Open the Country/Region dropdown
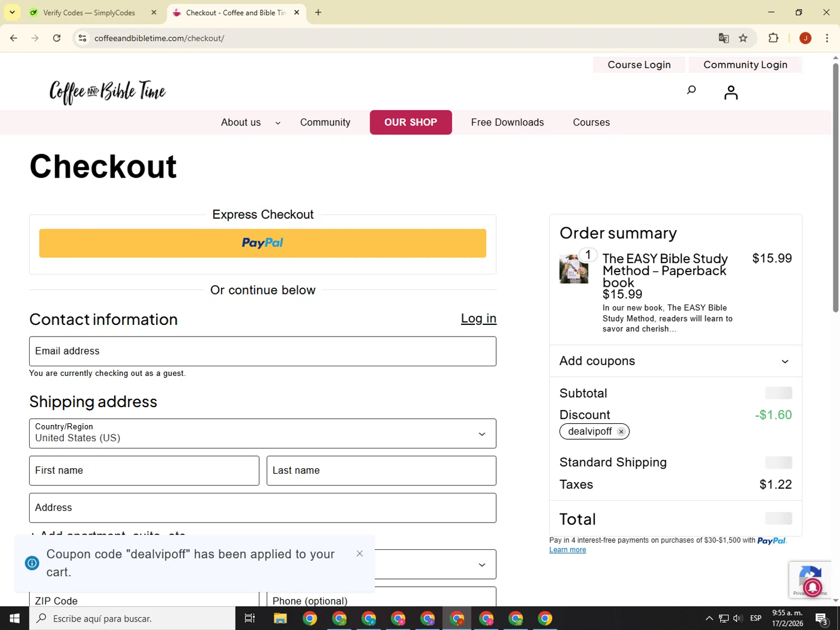The height and width of the screenshot is (630, 840). pos(263,433)
